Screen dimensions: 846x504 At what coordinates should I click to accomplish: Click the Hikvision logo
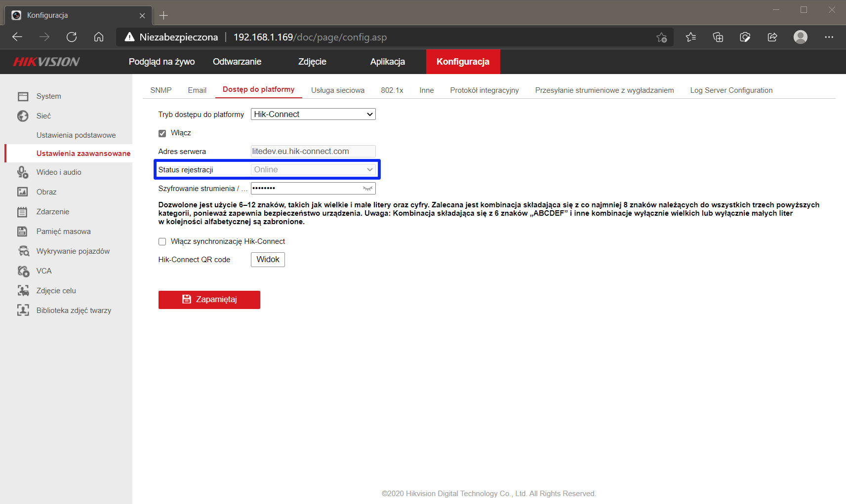(46, 62)
